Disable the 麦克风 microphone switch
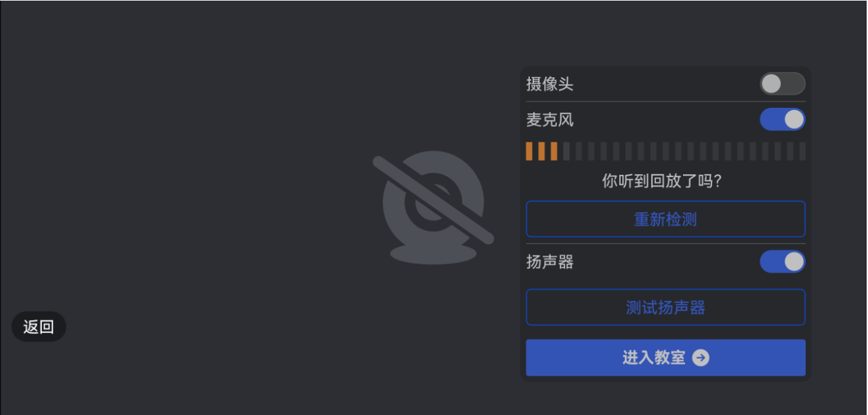This screenshot has height=415, width=868. point(782,119)
